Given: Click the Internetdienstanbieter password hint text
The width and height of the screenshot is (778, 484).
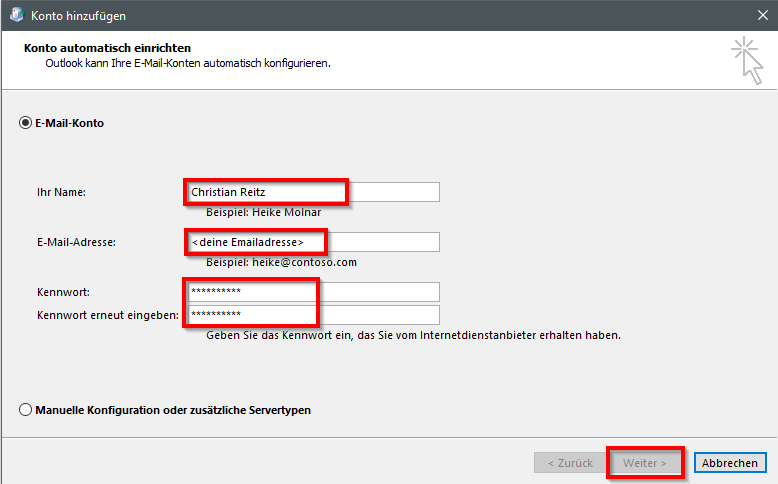Looking at the screenshot, I should [413, 335].
